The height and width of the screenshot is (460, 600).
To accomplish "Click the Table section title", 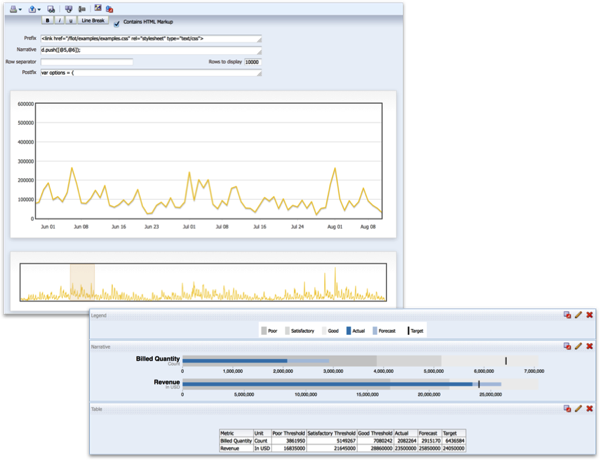I will (96, 409).
